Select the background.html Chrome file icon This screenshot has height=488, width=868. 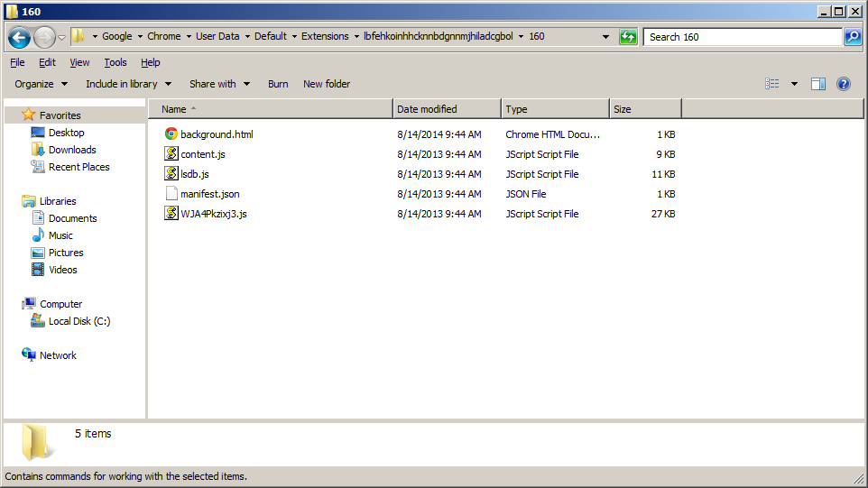pyautogui.click(x=171, y=134)
